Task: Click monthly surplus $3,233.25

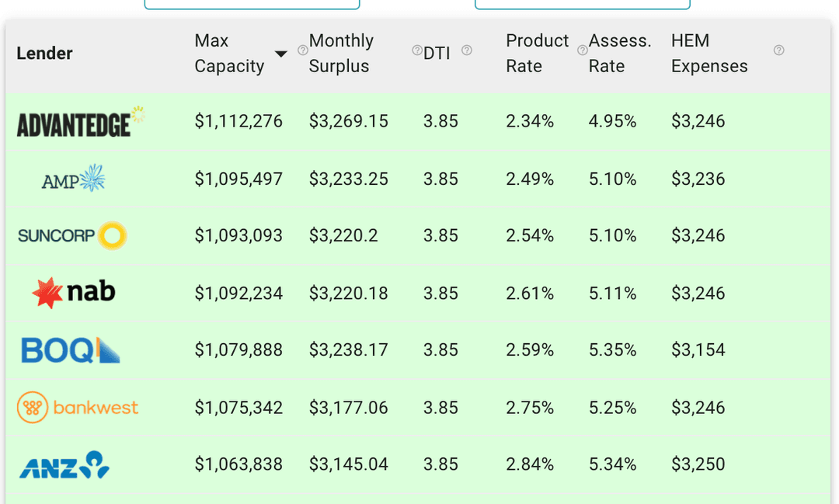Action: pos(348,179)
